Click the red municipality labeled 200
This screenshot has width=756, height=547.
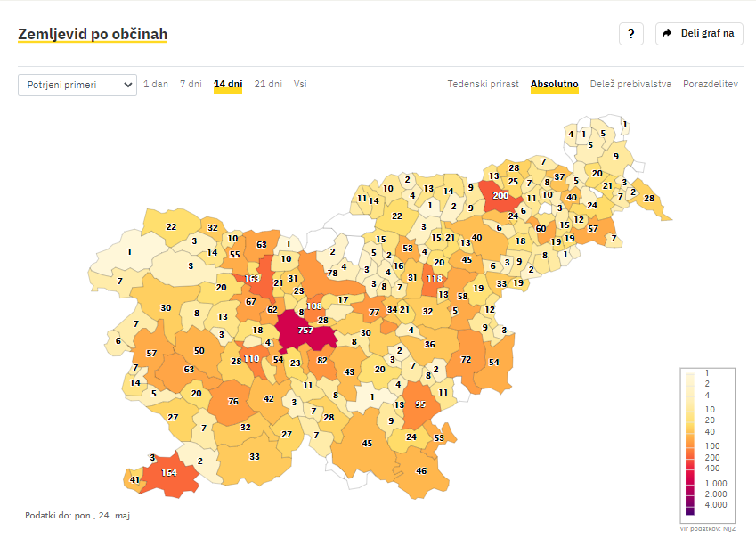coord(500,195)
